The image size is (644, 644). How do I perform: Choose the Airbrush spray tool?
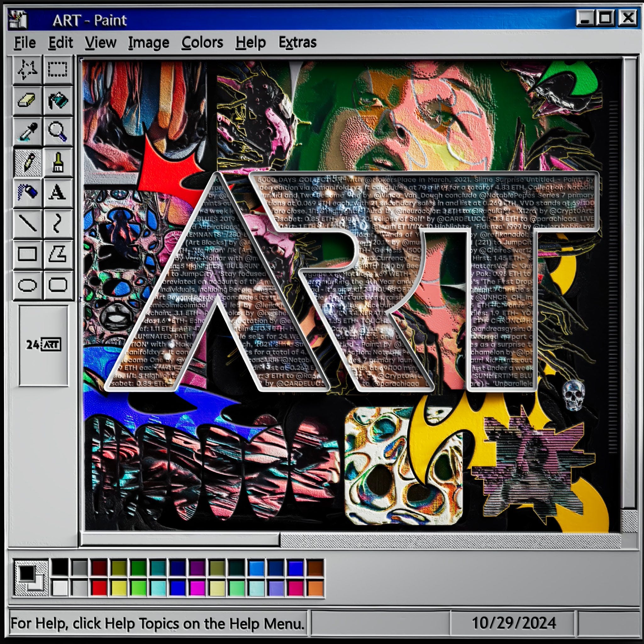point(27,193)
